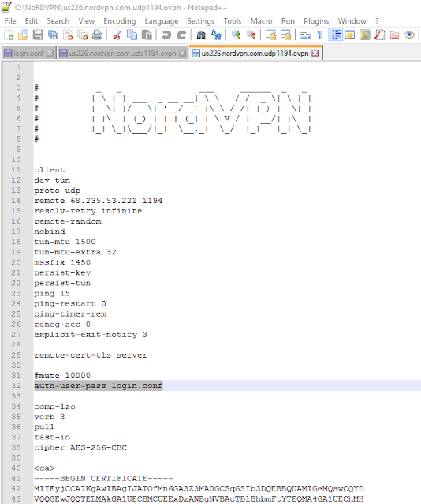421x504 pixels.
Task: Click the 'auth-user-pass login.conf' line
Action: click(x=99, y=386)
